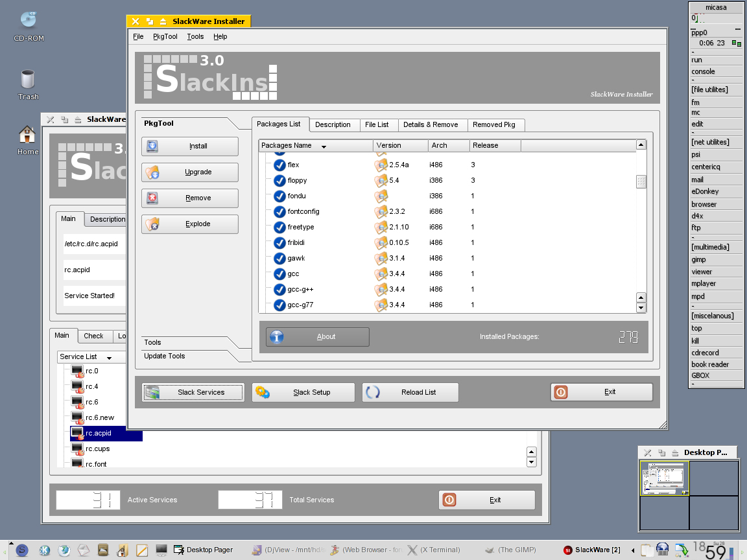
Task: Click the rc.4 service monitor icon
Action: pyautogui.click(x=77, y=387)
